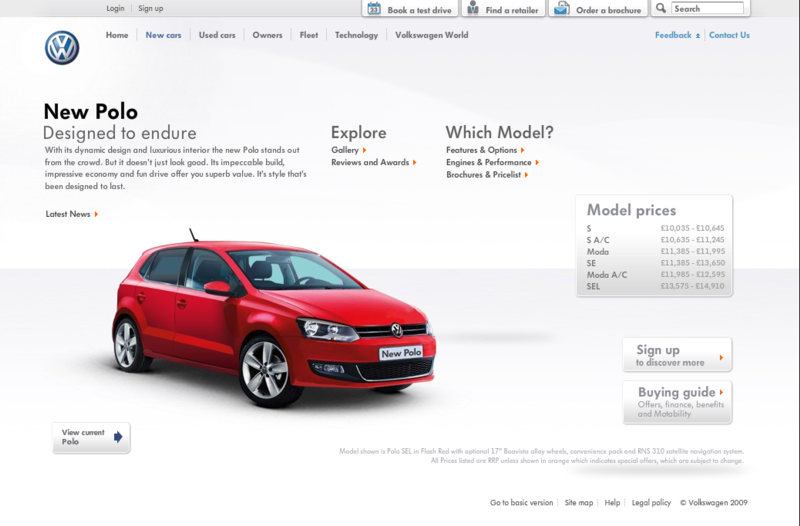This screenshot has width=800, height=526.
Task: Click the Login link
Action: 115,8
